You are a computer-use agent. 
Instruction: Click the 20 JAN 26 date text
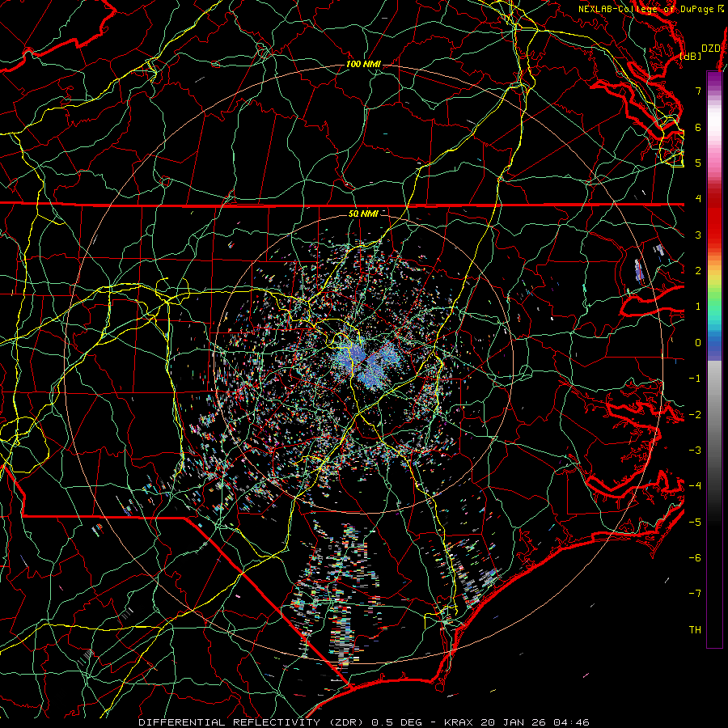(514, 722)
